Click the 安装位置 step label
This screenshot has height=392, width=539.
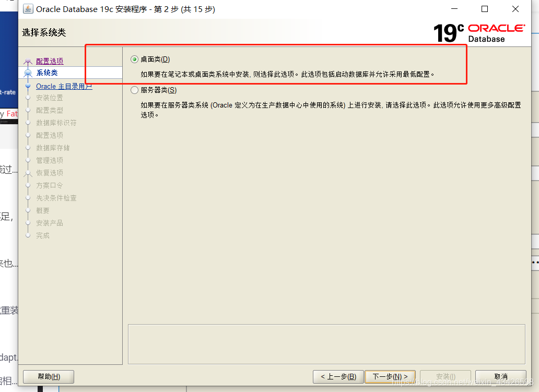coord(50,98)
